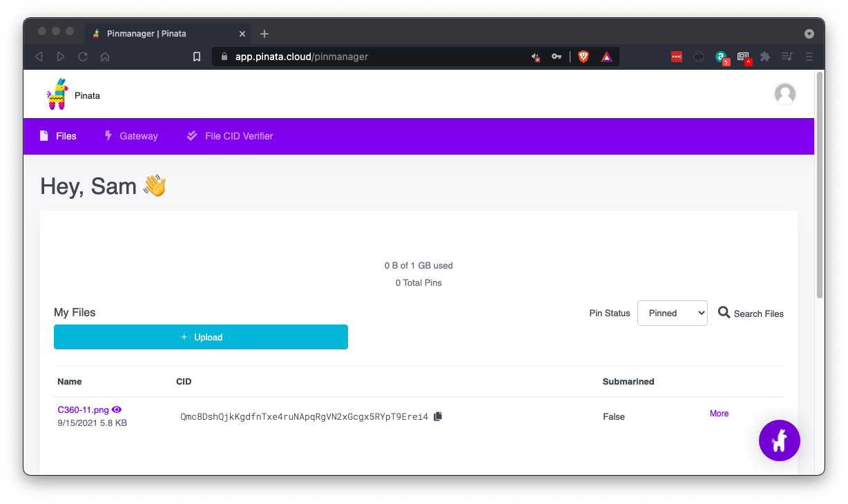Preview C360-11.png via the eye icon
Viewport: 848px width, 504px height.
click(117, 409)
